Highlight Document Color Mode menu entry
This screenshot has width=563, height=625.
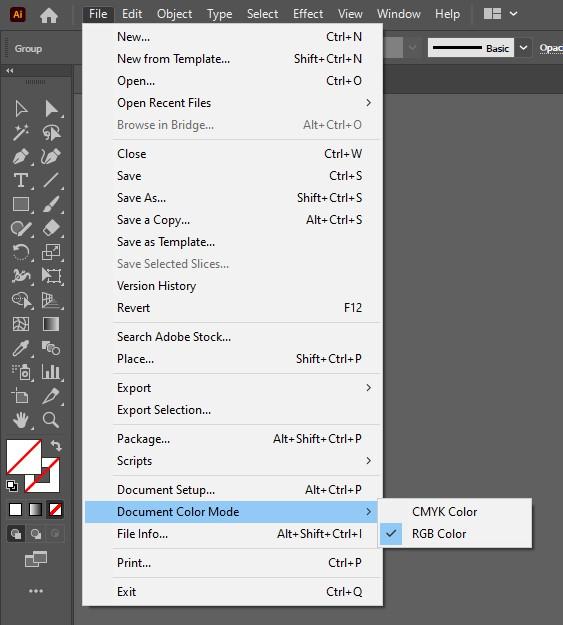231,512
